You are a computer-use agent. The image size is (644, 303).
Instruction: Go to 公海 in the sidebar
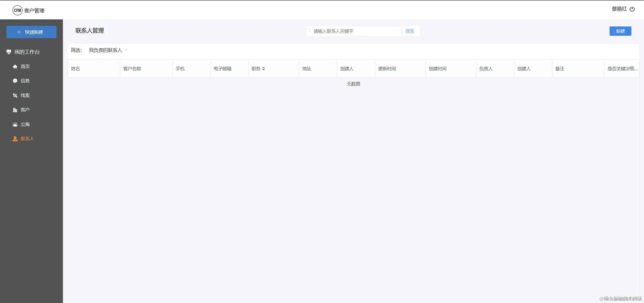(25, 124)
